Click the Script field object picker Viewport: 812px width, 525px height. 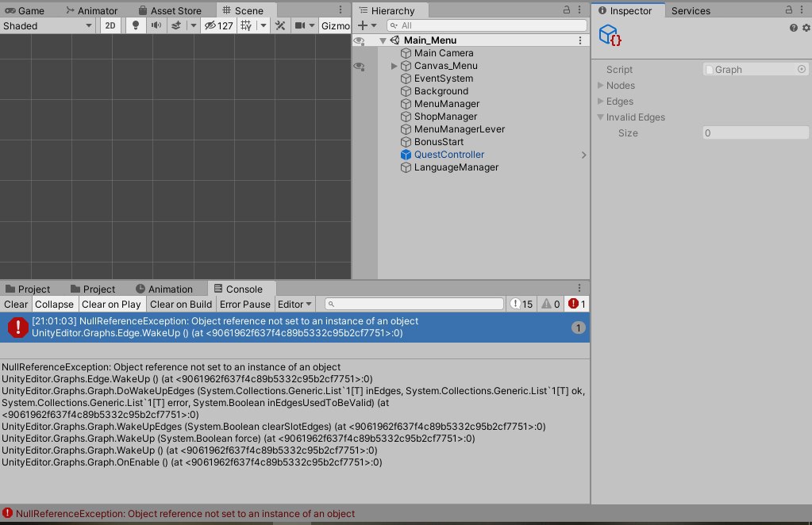pos(802,69)
